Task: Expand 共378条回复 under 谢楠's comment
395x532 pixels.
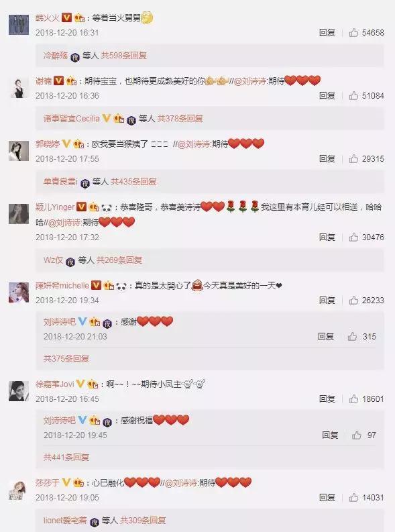Action: pos(180,119)
